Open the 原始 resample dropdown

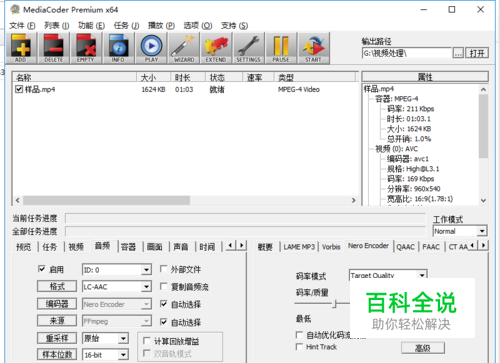coord(123,338)
